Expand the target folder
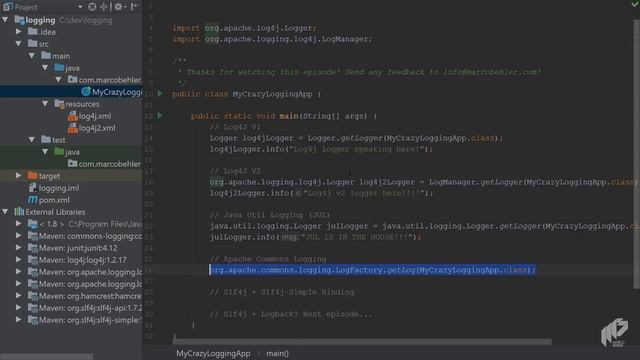Screen dimensions: 640x360 (x=19, y=176)
